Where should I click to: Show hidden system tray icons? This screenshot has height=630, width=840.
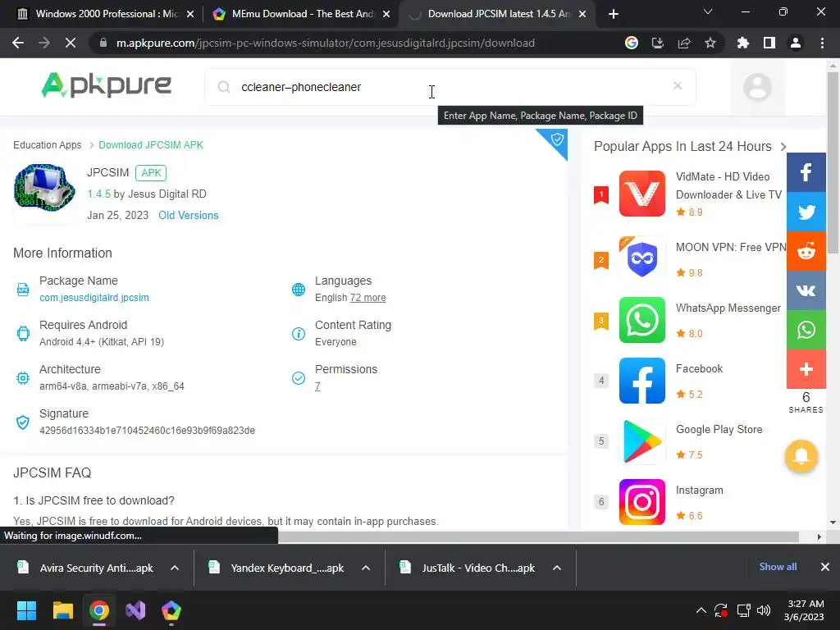click(701, 610)
